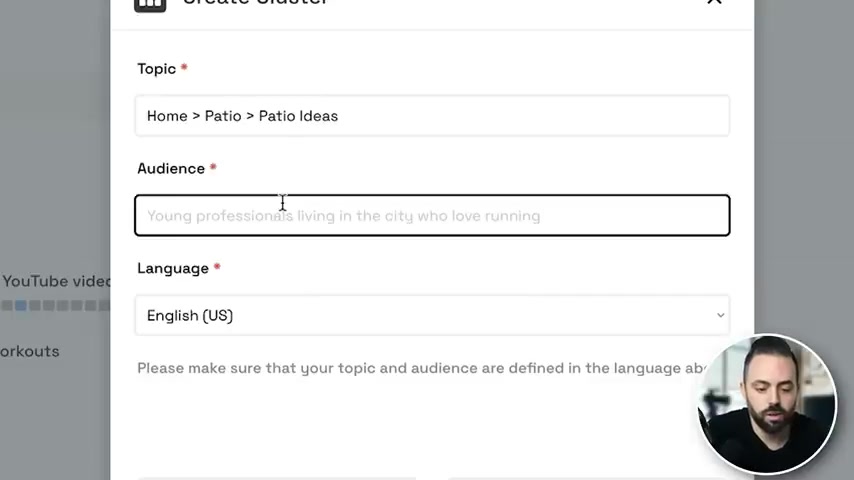Click the red asterisk beside Topic
This screenshot has height=480, width=854.
[x=184, y=67]
